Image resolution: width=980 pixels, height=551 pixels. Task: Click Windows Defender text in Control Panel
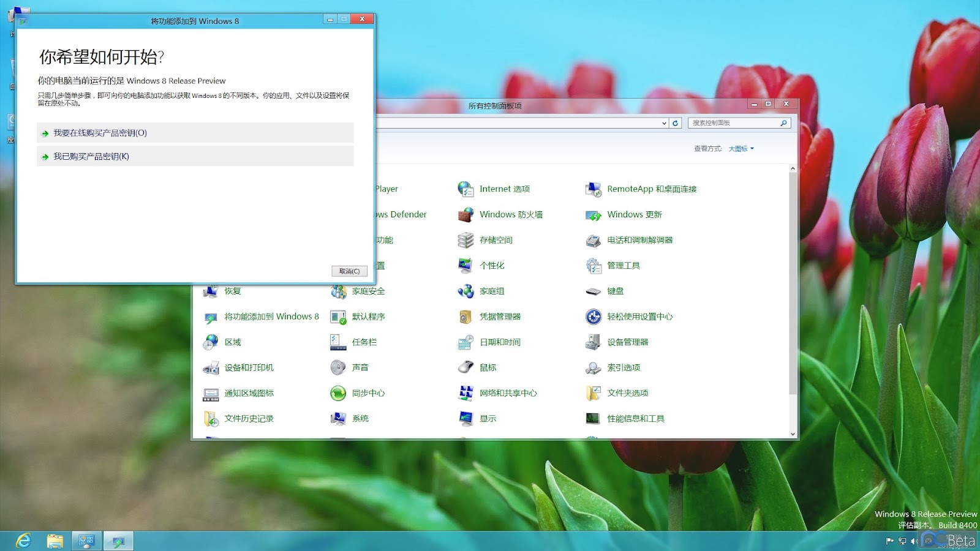click(x=401, y=215)
